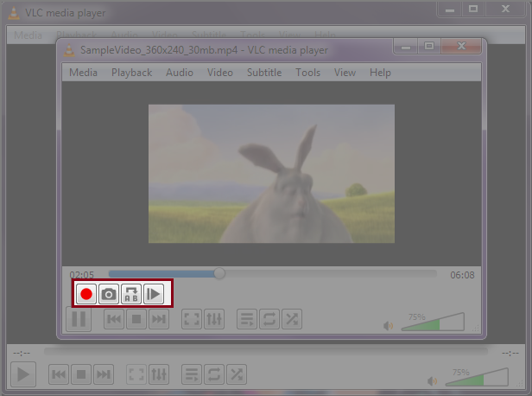Image resolution: width=532 pixels, height=396 pixels.
Task: Toggle fullscreen in the front VLC window
Action: 192,319
